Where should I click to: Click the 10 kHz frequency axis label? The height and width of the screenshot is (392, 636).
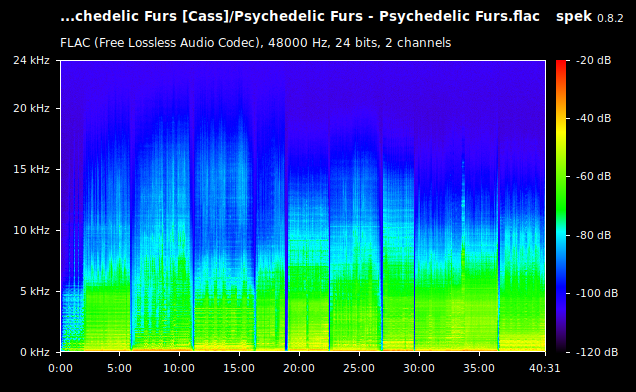[31, 230]
